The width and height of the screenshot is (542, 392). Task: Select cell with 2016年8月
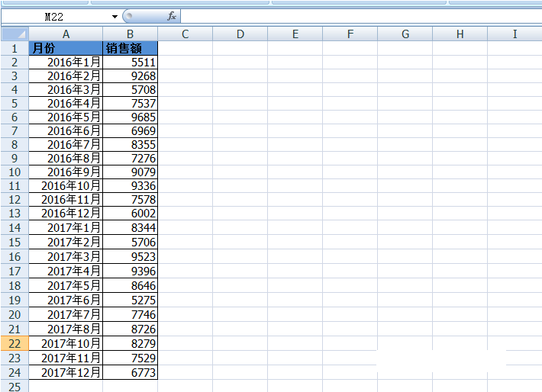[66, 158]
